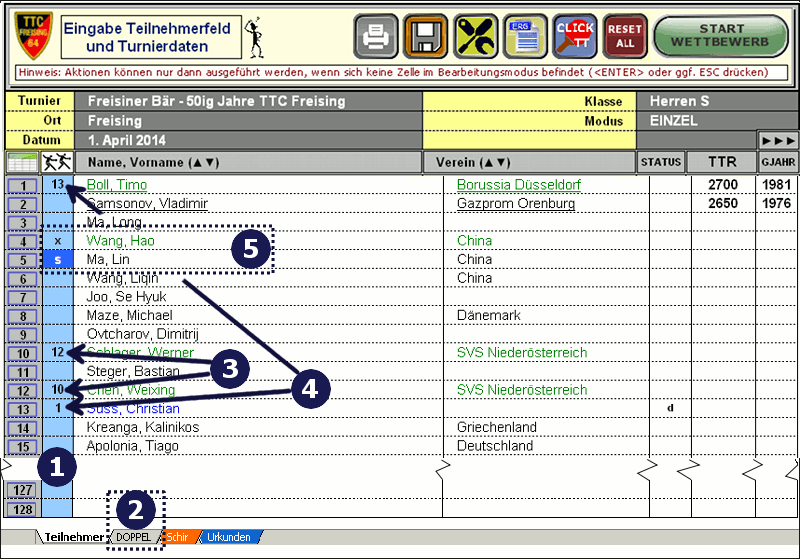Click row number button 10
This screenshot has width=800, height=559.
(21, 353)
